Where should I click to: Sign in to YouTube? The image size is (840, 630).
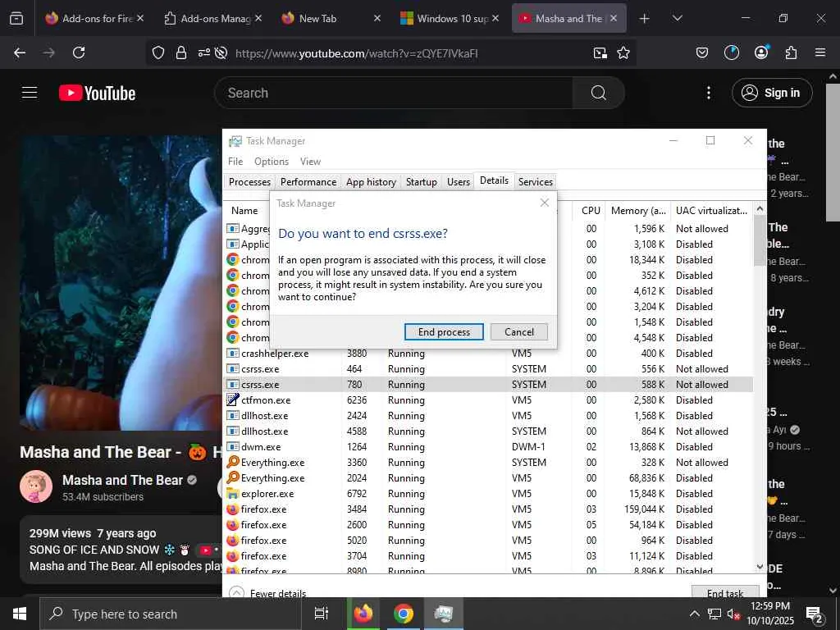[771, 93]
